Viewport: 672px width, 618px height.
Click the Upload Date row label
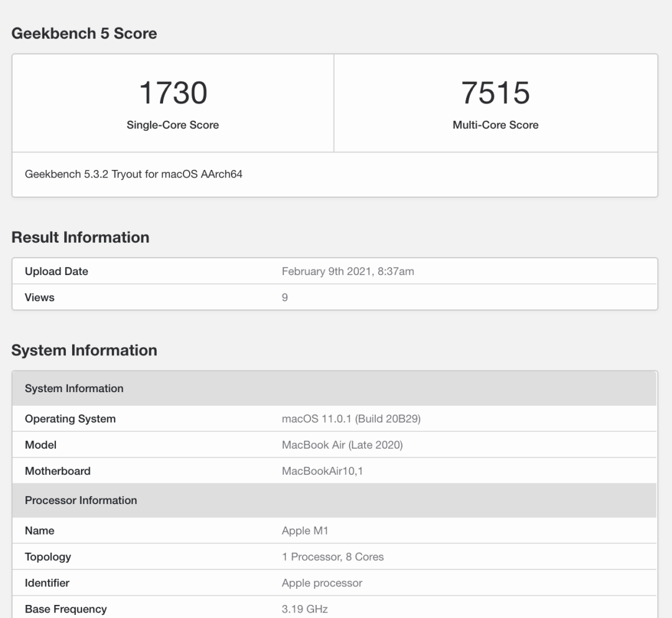tap(57, 271)
